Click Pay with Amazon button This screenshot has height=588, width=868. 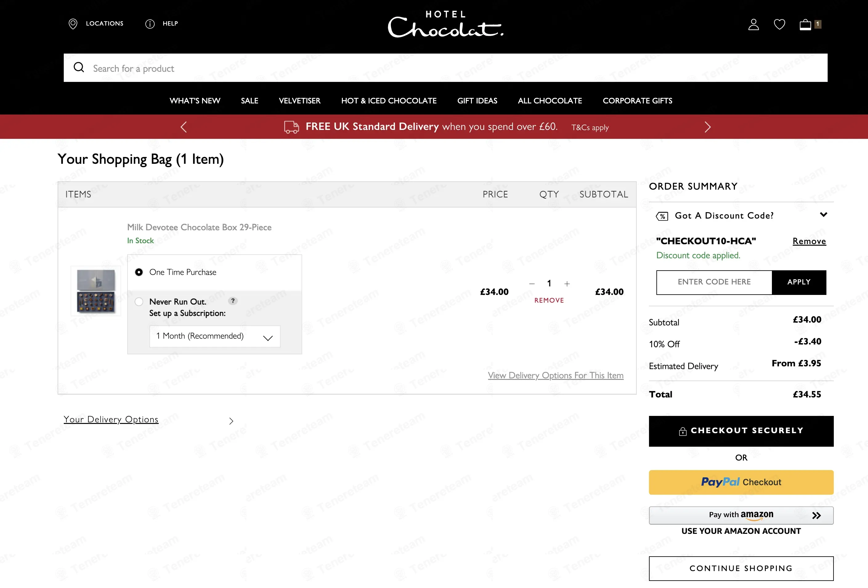coord(741,515)
